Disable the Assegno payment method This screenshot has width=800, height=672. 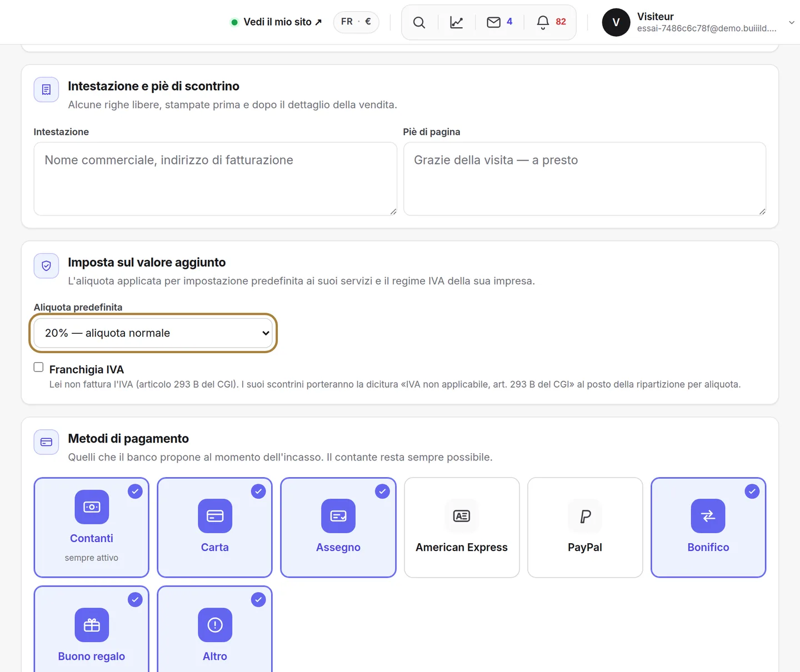[338, 528]
